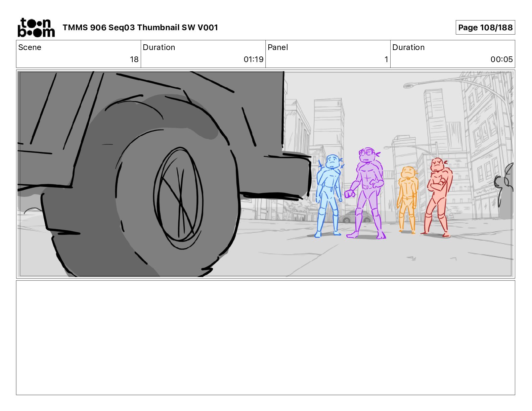The height and width of the screenshot is (411, 532).
Task: Click the Toon Boom logo
Action: pyautogui.click(x=36, y=28)
